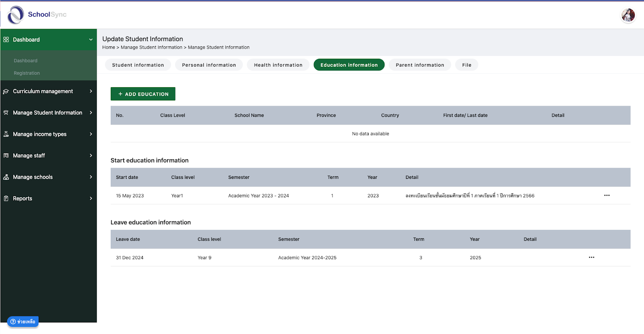This screenshot has height=334, width=644.
Task: Collapse the Dashboard menu chevron
Action: tap(91, 39)
